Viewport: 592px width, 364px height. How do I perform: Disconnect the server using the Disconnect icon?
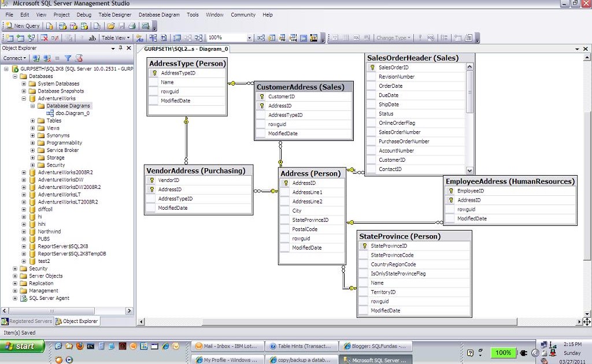pyautogui.click(x=46, y=58)
